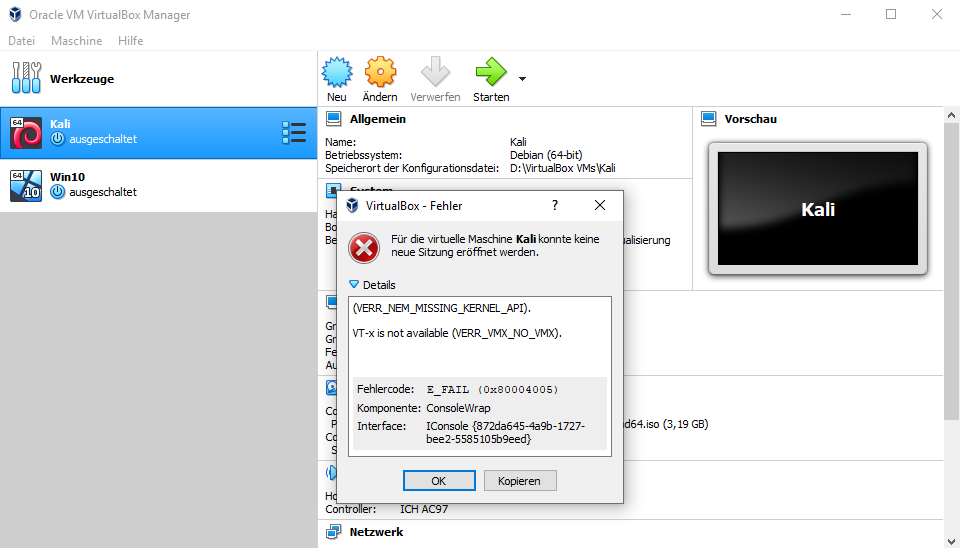The height and width of the screenshot is (548, 960).
Task: Click the D:\VirtualBox VMs\Kali path text
Action: [x=563, y=168]
